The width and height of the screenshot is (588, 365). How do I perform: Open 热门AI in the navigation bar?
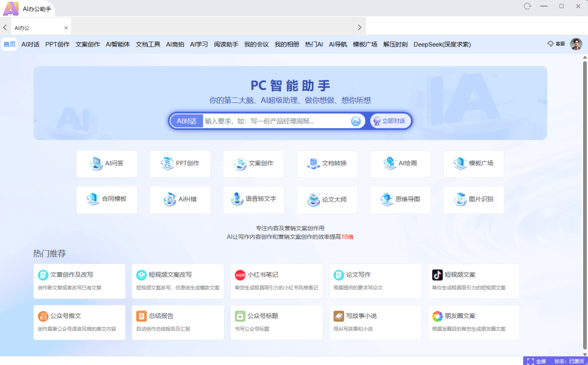314,44
